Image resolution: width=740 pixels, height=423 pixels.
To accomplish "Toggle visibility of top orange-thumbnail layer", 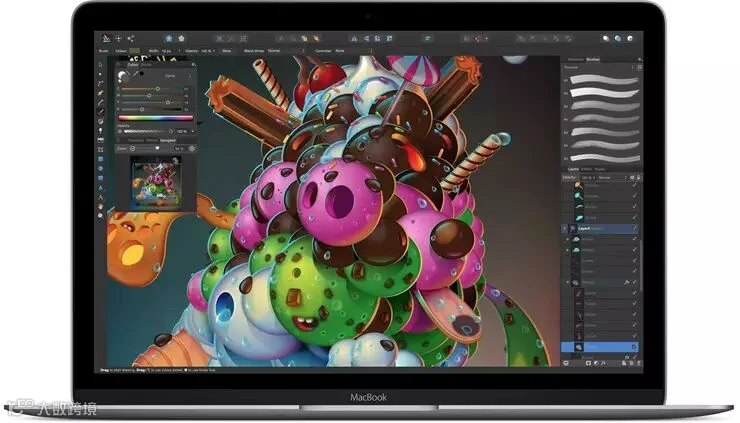I will tap(634, 185).
